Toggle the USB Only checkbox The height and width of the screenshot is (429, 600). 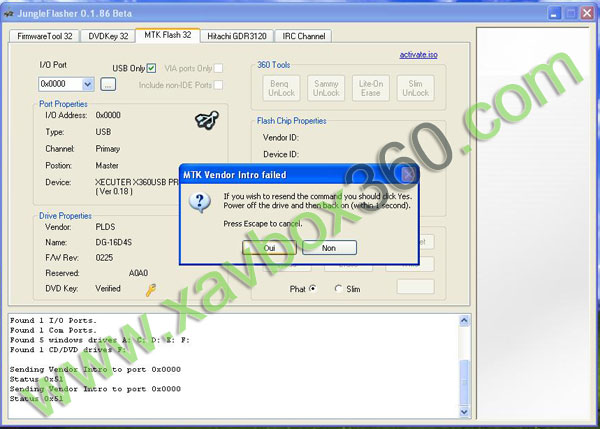point(152,68)
